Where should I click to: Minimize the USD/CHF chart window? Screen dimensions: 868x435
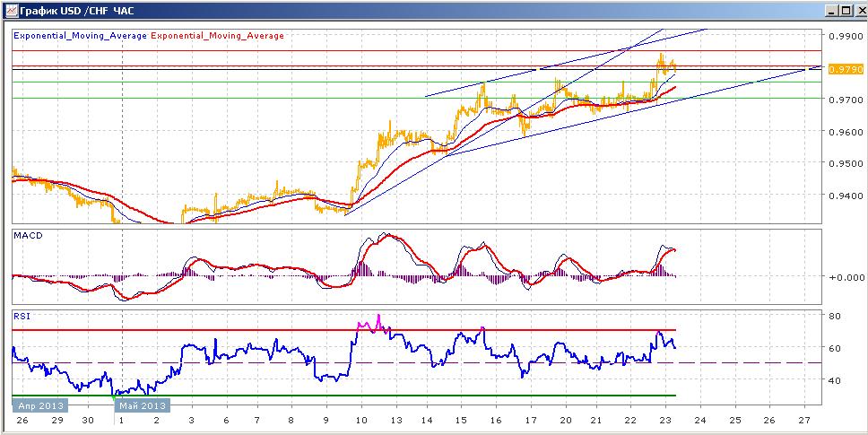831,11
